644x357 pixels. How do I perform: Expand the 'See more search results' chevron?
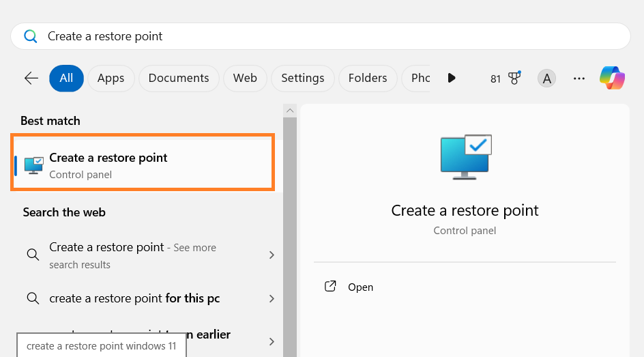tap(272, 255)
